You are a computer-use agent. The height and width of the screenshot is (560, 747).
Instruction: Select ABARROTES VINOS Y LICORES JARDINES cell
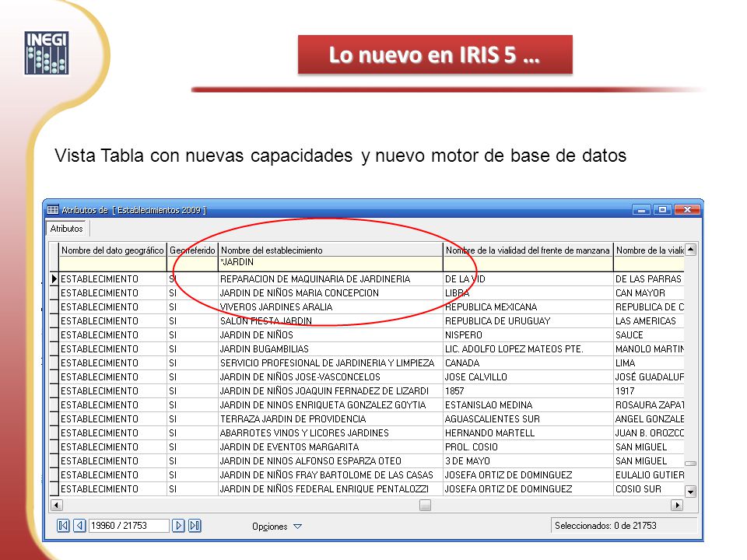pos(330,433)
